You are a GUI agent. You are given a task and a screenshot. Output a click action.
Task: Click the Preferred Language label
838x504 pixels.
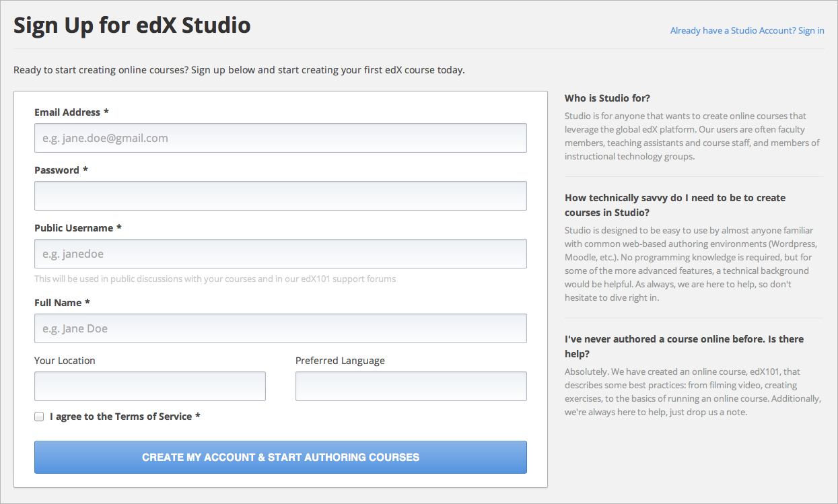click(x=340, y=361)
